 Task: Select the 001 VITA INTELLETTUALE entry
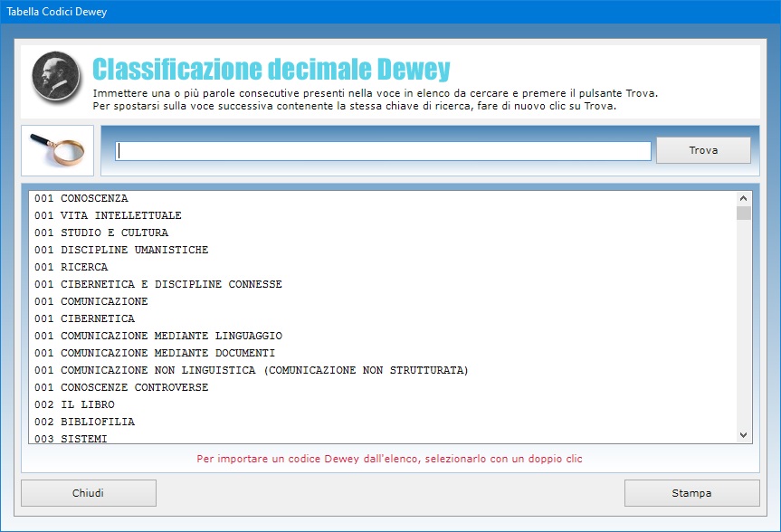point(108,215)
